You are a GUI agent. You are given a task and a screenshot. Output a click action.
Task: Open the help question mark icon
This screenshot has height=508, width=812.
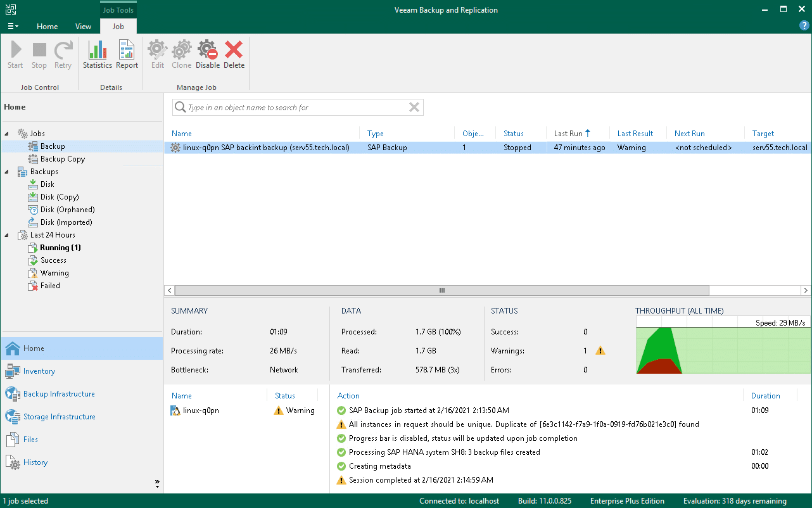click(x=804, y=25)
